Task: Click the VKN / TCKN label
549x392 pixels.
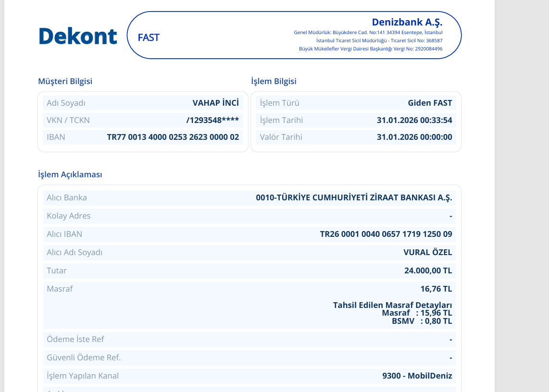Action: 68,120
